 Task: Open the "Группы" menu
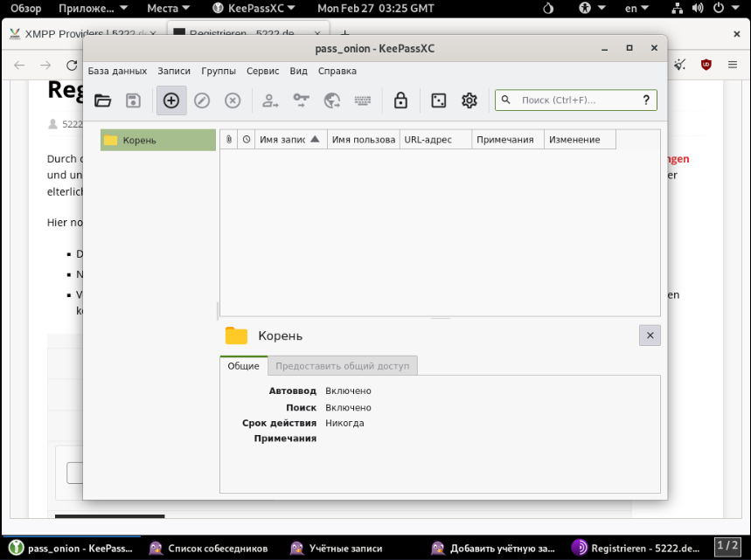click(218, 71)
